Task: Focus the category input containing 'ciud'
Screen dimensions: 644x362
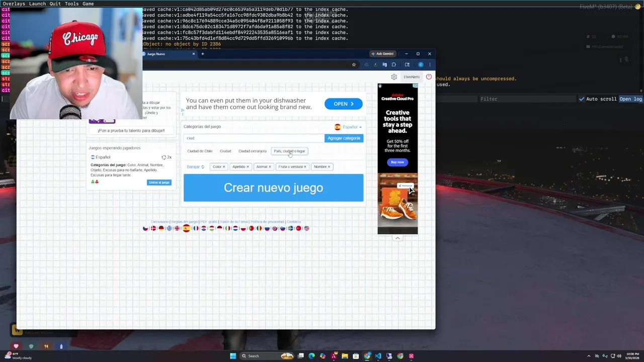Action: [254, 138]
